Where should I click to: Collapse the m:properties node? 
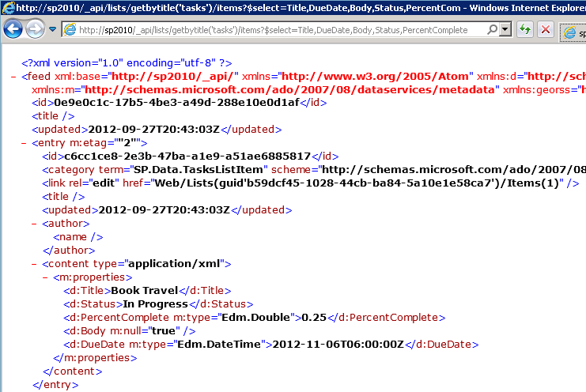point(45,277)
